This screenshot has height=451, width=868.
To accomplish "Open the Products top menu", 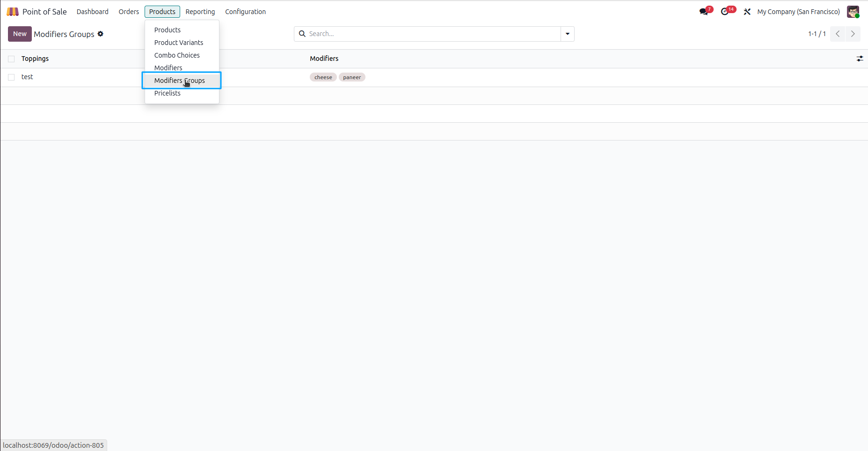I will click(x=162, y=12).
